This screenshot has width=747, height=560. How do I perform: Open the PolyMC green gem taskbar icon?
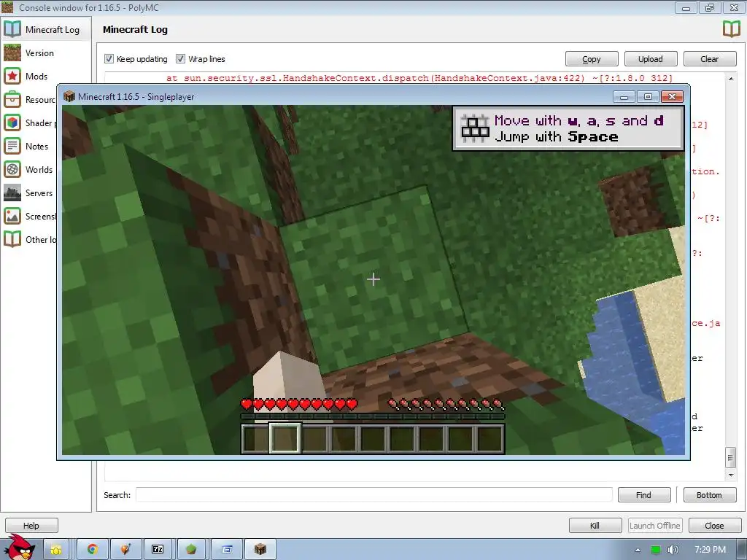(191, 550)
